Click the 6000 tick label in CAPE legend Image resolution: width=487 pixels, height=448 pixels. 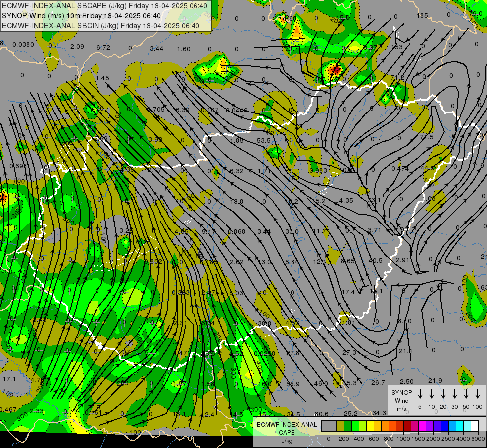pos(478,439)
